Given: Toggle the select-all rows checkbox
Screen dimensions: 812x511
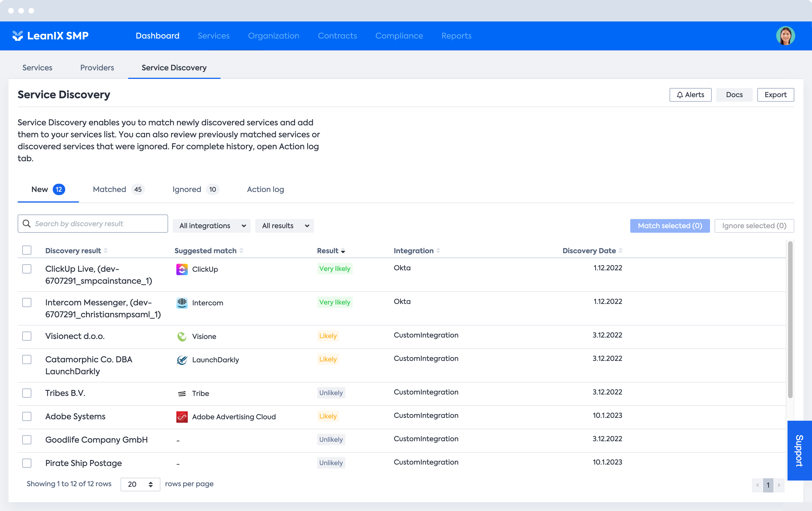Looking at the screenshot, I should pos(27,250).
